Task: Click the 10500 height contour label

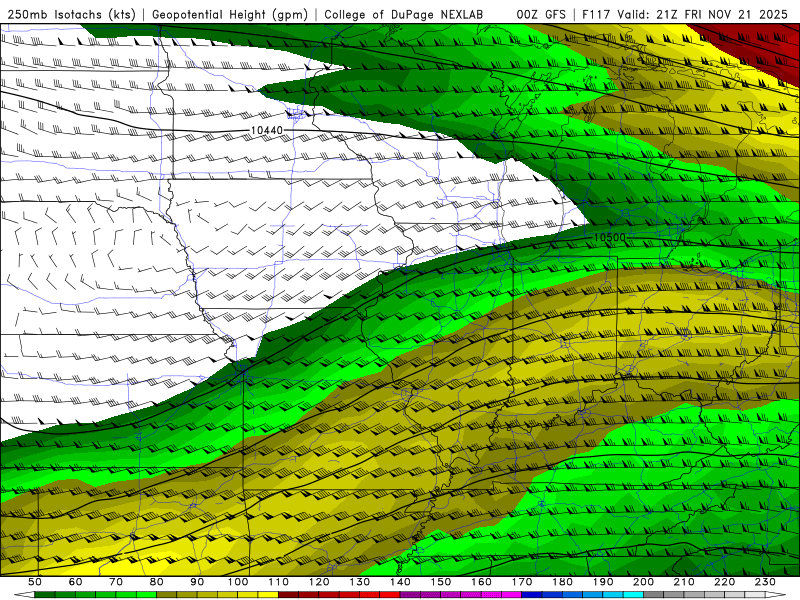Action: (x=609, y=238)
